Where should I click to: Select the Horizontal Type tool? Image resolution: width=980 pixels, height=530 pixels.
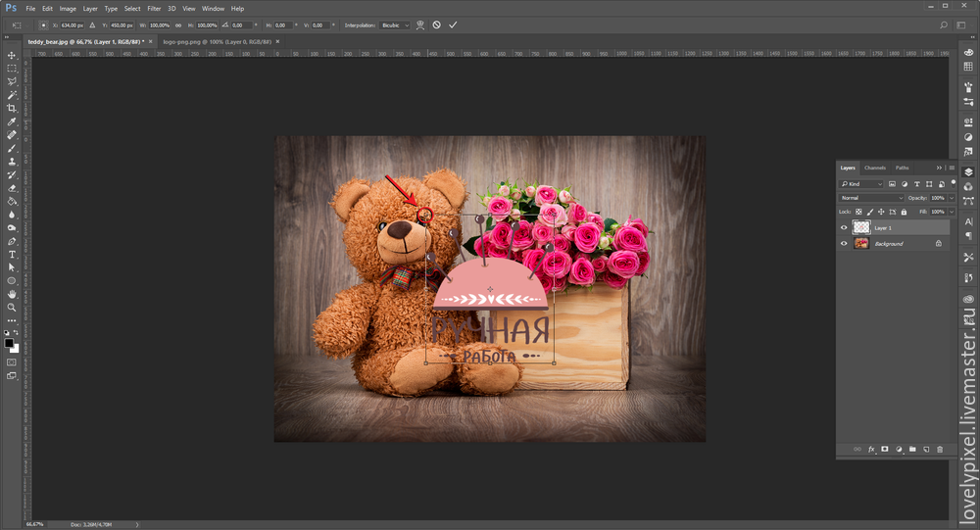(12, 254)
